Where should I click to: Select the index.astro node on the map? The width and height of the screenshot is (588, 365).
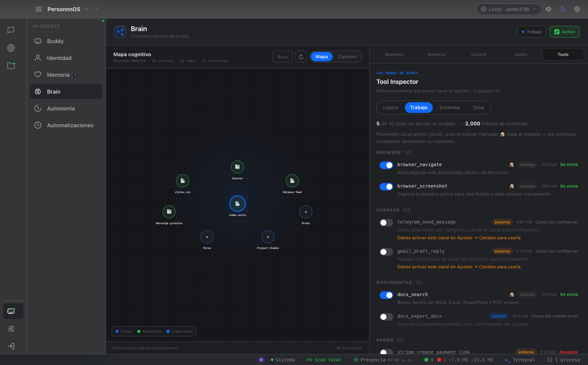pos(238,204)
